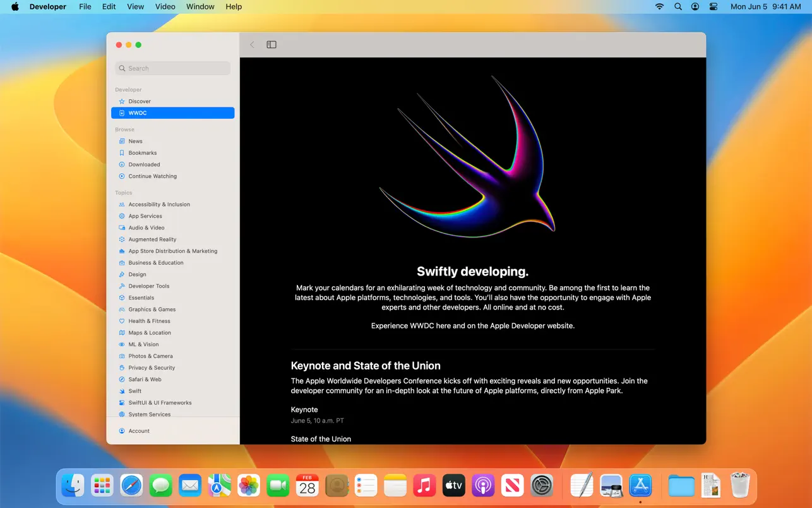Viewport: 812px width, 508px height.
Task: Open the Apple menu
Action: [x=15, y=6]
